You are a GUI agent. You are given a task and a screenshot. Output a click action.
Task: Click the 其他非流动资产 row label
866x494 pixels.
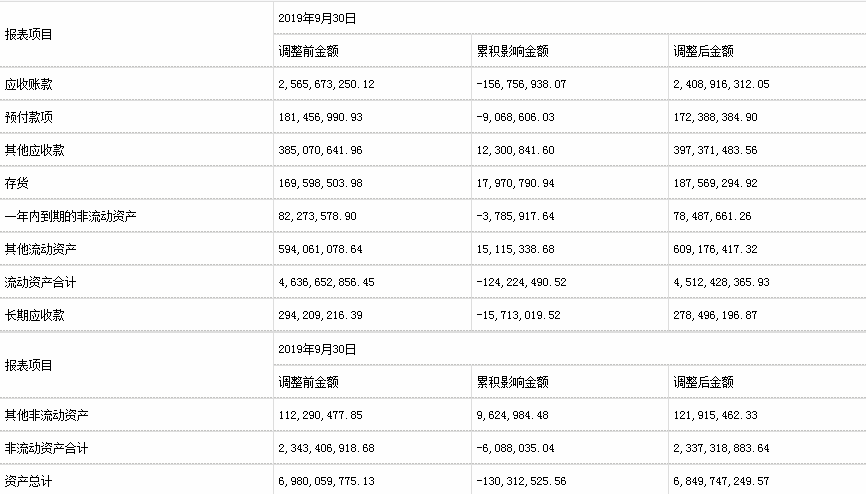pyautogui.click(x=47, y=415)
